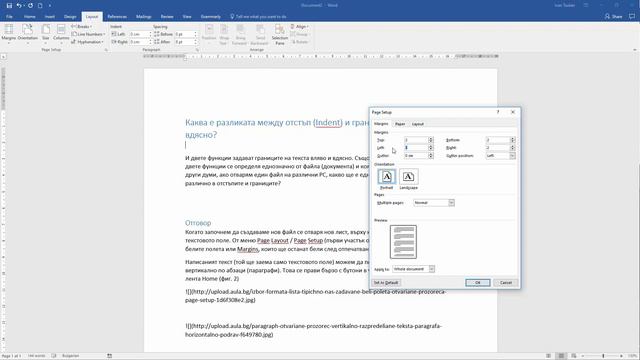Open the Columns gallery
Image resolution: width=640 pixels, height=360 pixels.
tap(61, 33)
